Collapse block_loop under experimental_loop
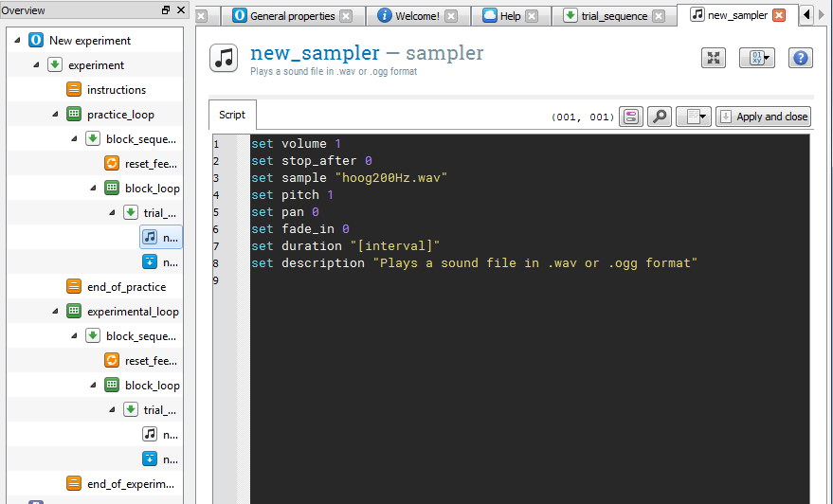Image resolution: width=833 pixels, height=504 pixels. click(93, 385)
